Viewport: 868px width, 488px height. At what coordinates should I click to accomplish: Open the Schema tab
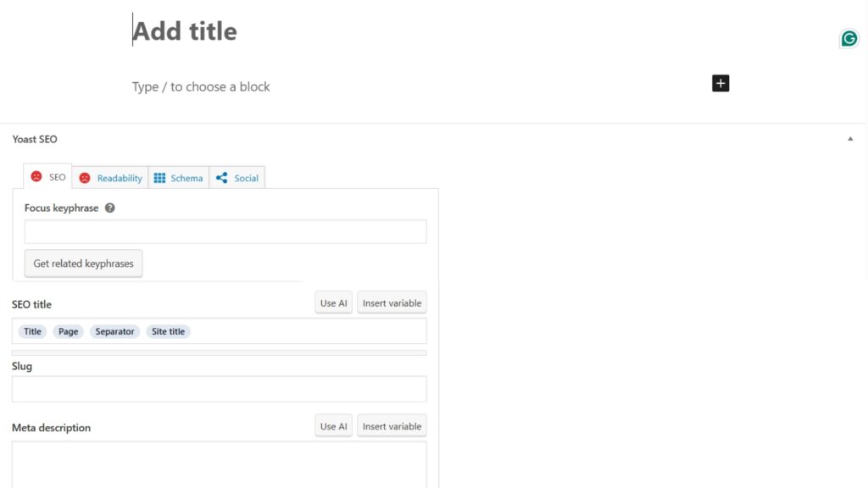coord(178,178)
